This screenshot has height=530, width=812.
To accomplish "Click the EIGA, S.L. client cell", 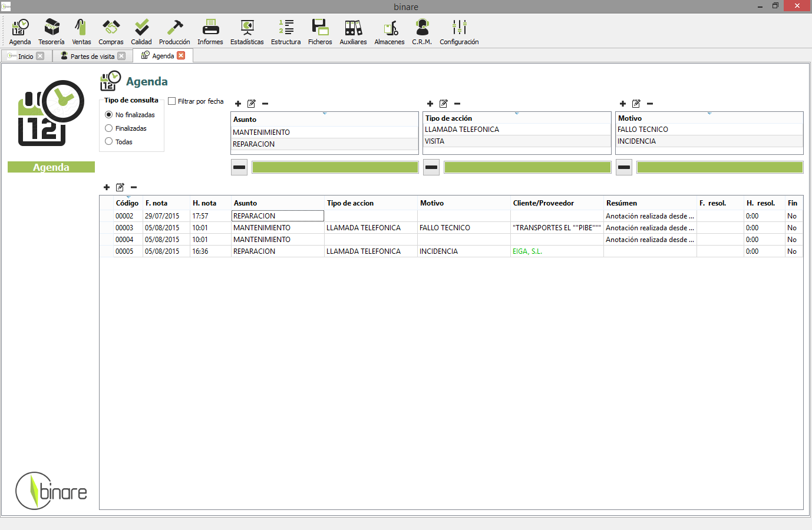I will [557, 251].
